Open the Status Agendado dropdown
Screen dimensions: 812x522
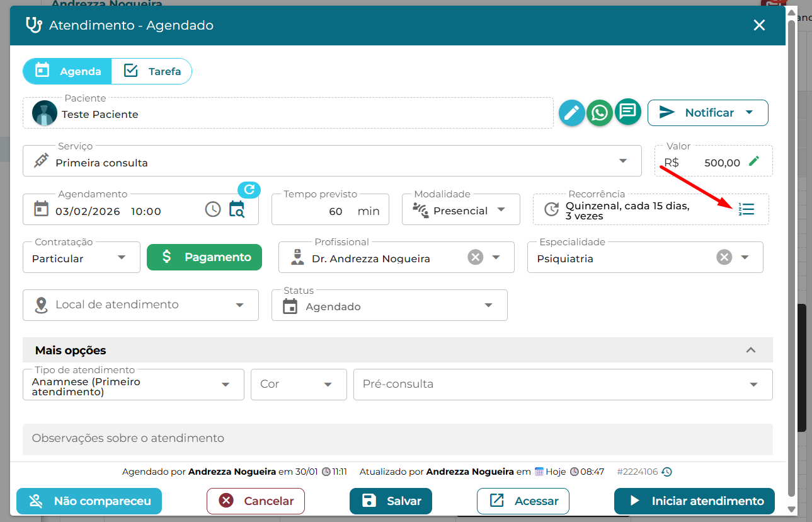pyautogui.click(x=389, y=305)
